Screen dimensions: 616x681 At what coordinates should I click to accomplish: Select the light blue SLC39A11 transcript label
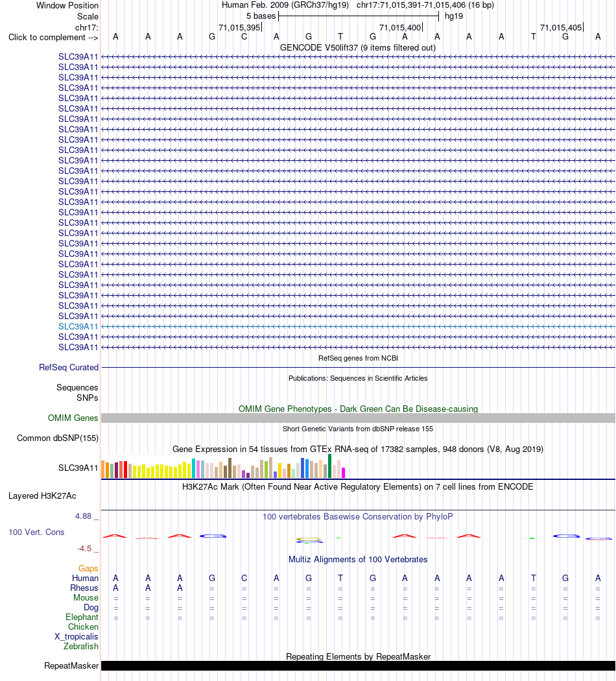point(78,327)
